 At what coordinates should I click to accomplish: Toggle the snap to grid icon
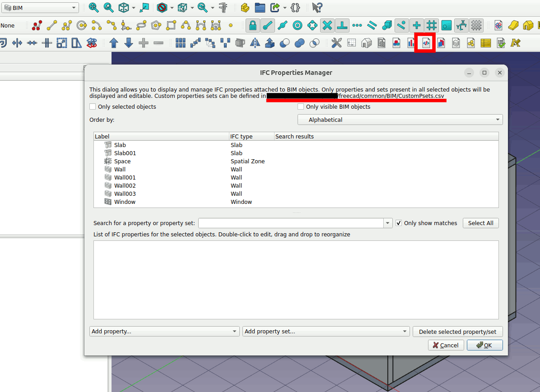click(432, 25)
